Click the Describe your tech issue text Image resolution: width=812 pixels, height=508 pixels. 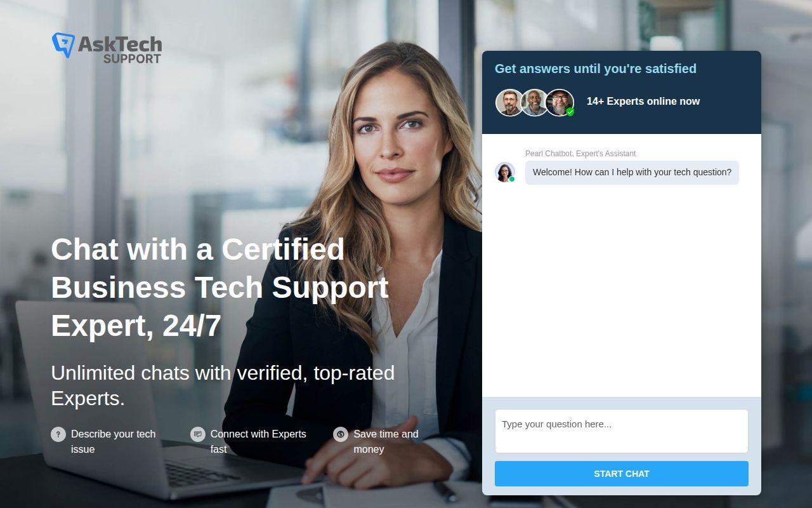[113, 441]
